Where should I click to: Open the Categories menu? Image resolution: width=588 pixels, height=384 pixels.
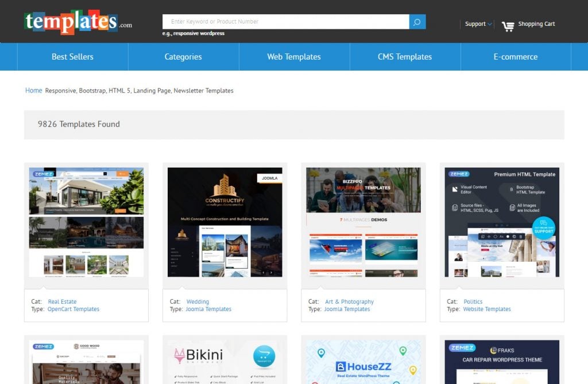183,57
